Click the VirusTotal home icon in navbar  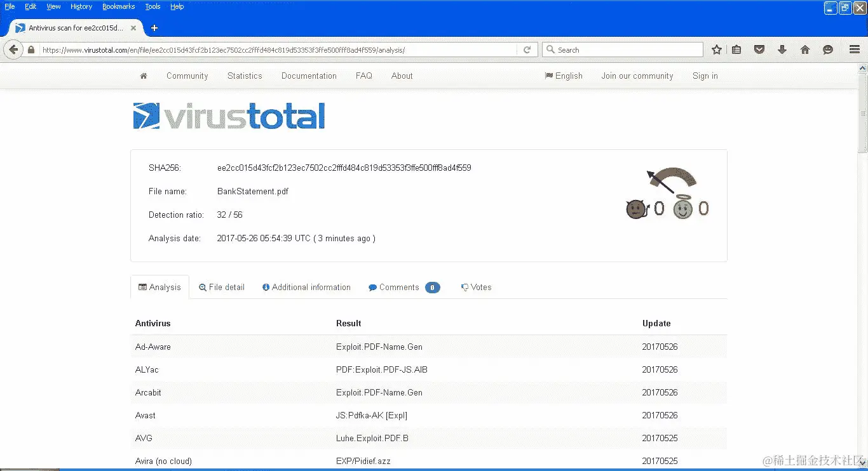[x=144, y=76]
